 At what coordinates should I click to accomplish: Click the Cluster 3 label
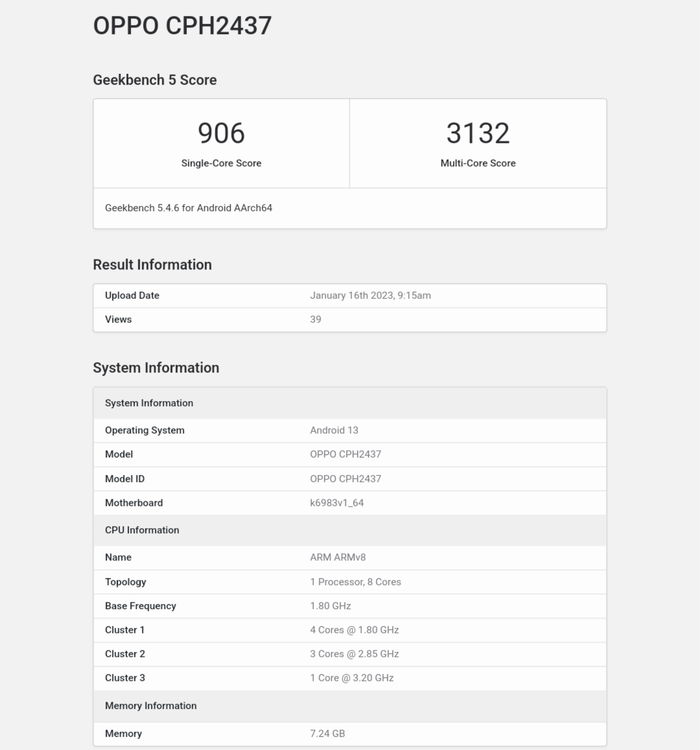[125, 678]
